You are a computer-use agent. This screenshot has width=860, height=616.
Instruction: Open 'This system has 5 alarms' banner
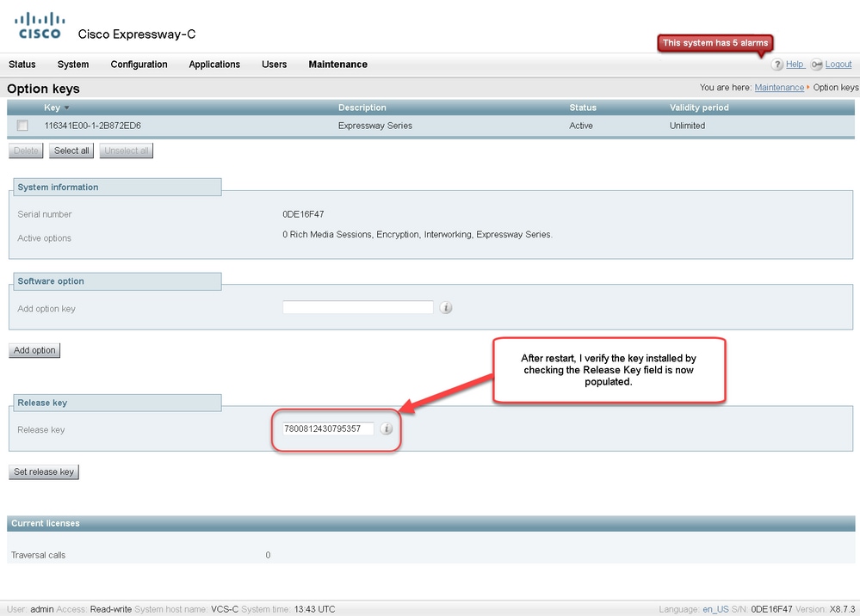coord(715,43)
